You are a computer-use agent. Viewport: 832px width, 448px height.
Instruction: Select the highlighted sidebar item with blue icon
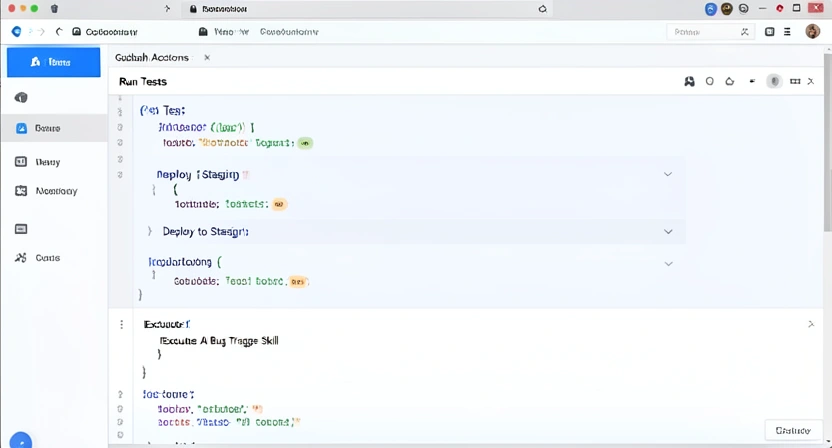point(54,128)
